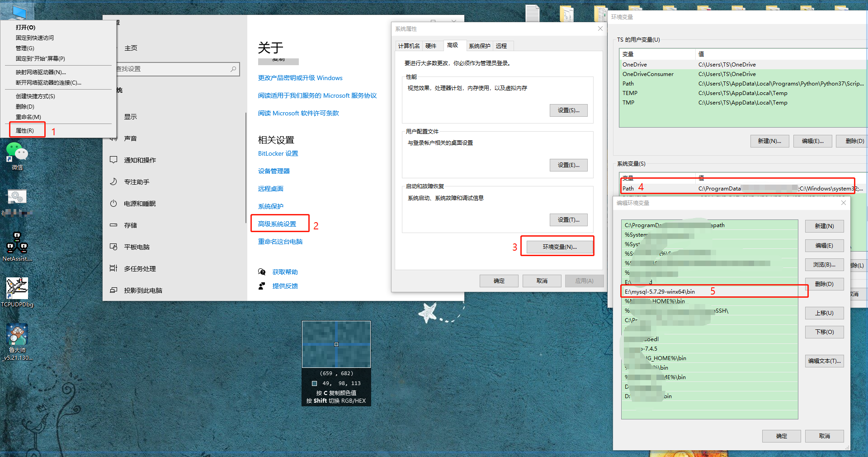868x457 pixels.
Task: Click 设置(E)... under 用户配置文件
Action: (568, 165)
